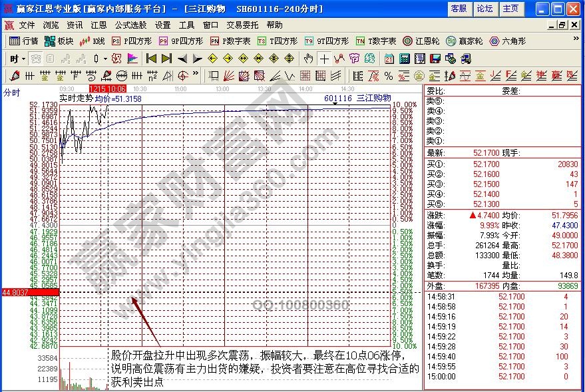This screenshot has width=585, height=392.
Task: Open the 板块 sector view
Action: click(59, 41)
